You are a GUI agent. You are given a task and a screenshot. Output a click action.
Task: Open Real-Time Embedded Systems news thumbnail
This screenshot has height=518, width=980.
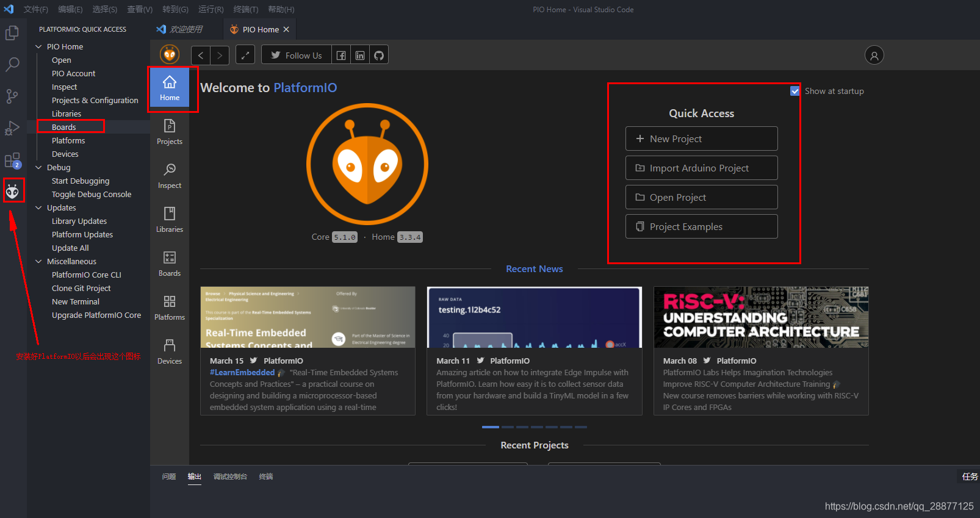coord(308,317)
